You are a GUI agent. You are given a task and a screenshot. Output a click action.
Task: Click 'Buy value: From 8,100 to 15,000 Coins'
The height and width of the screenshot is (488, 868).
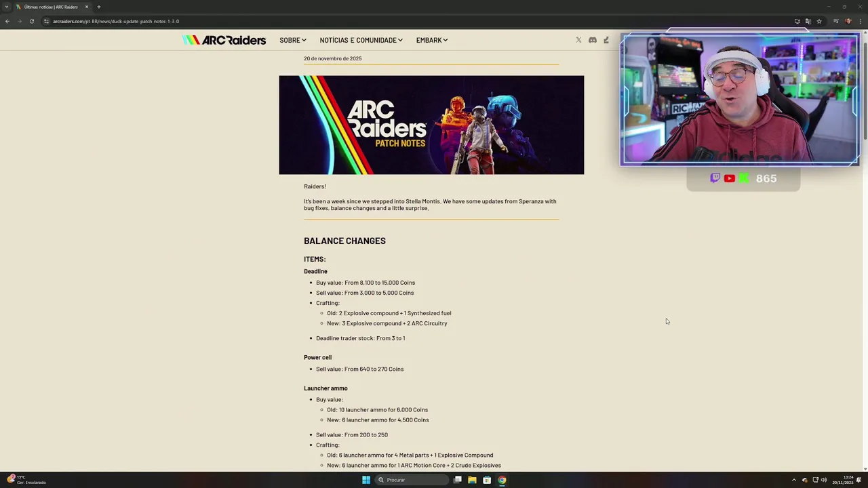pos(366,283)
